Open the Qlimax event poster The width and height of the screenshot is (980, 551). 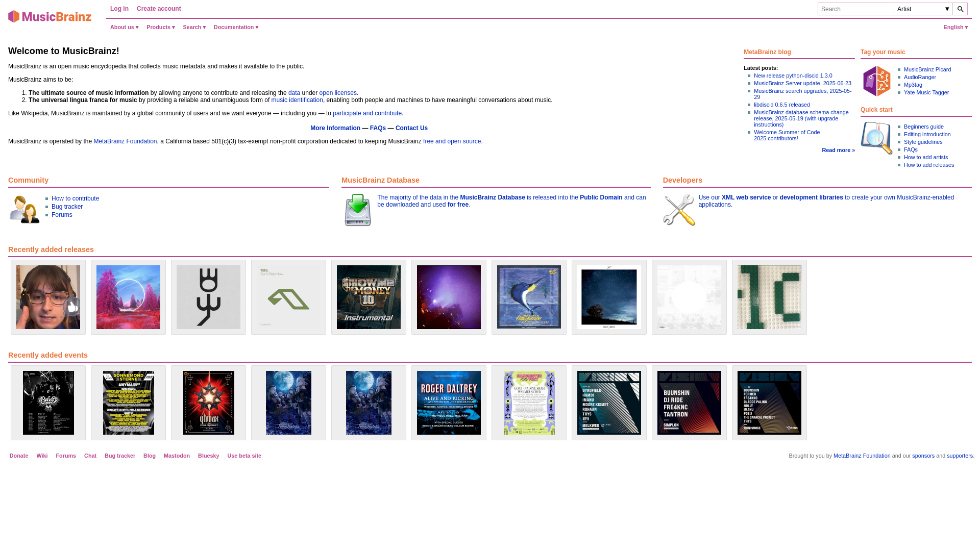coord(208,403)
